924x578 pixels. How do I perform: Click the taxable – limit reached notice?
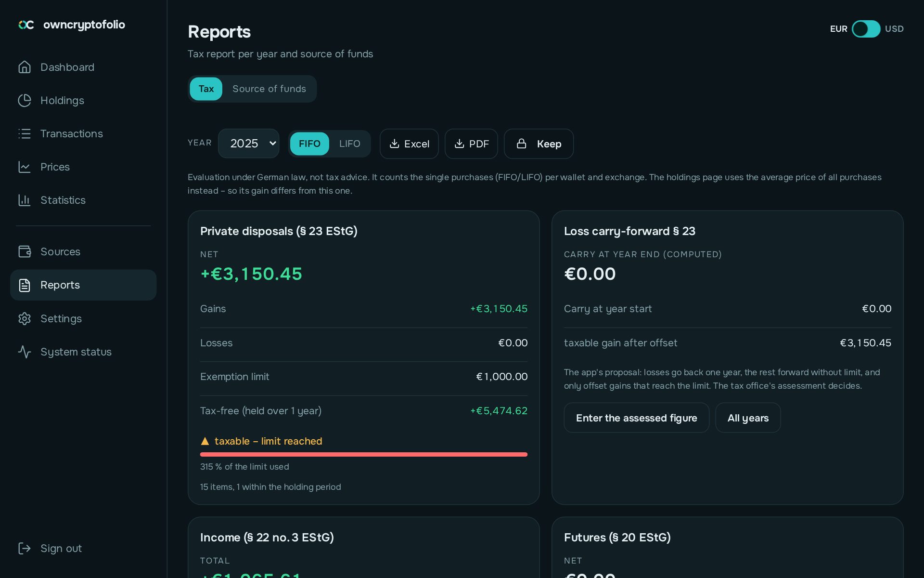(261, 441)
